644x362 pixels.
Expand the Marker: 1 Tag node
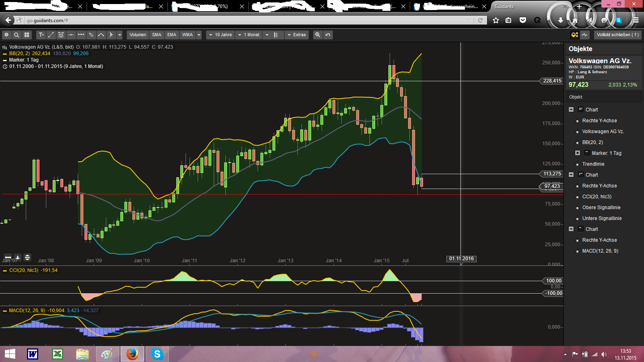(578, 153)
